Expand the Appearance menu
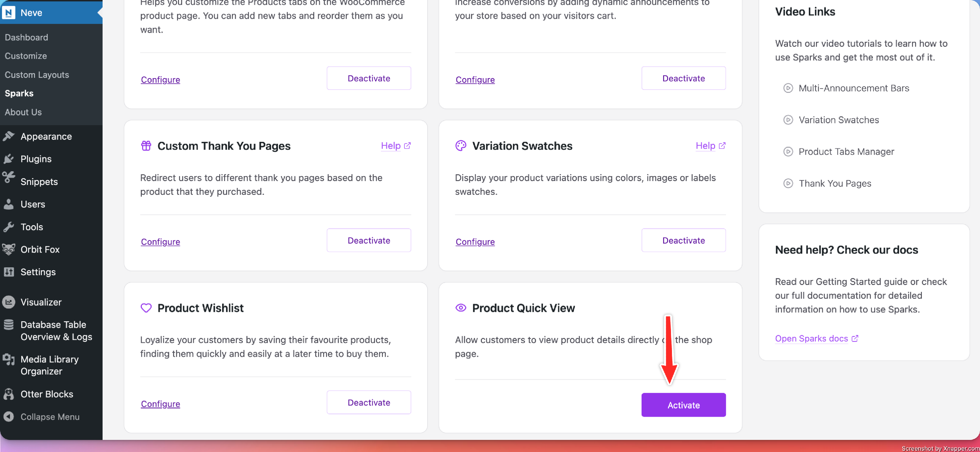The height and width of the screenshot is (452, 980). (x=46, y=136)
